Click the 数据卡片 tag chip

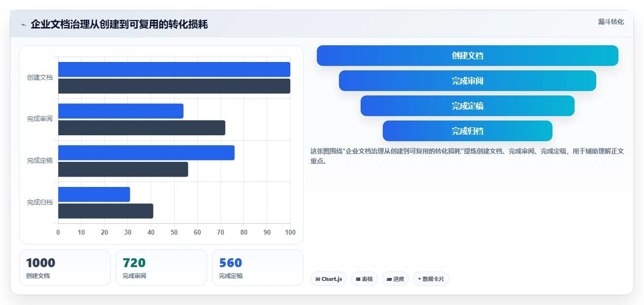(431, 279)
